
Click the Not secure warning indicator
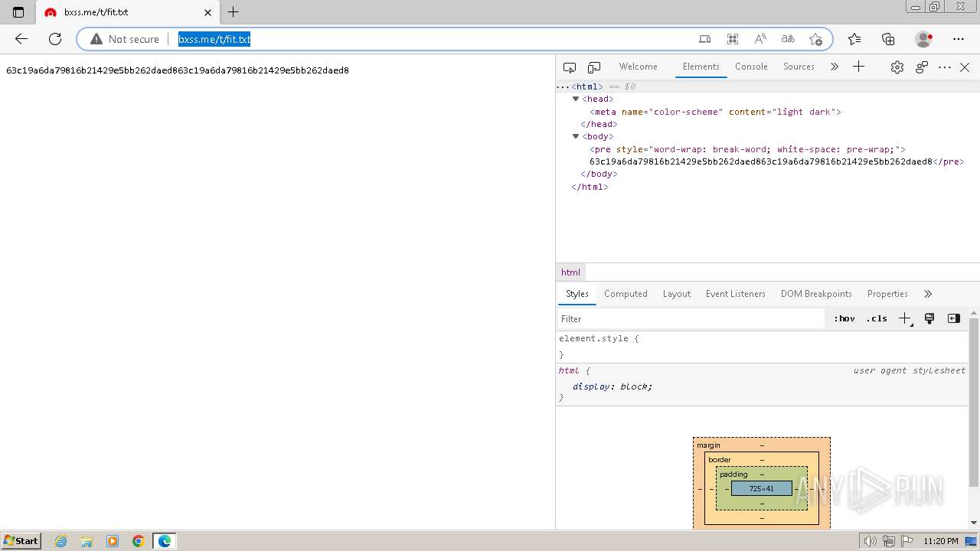[125, 39]
